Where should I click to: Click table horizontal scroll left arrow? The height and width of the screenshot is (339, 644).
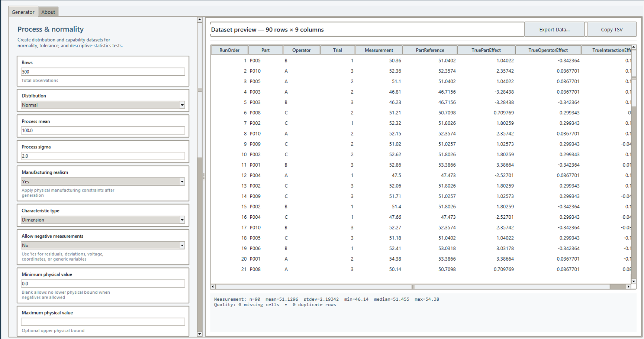point(213,287)
